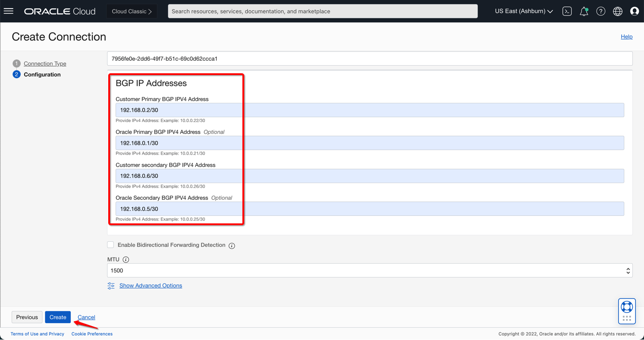Open the Cloud Classic switcher
This screenshot has height=340, width=644.
(132, 11)
